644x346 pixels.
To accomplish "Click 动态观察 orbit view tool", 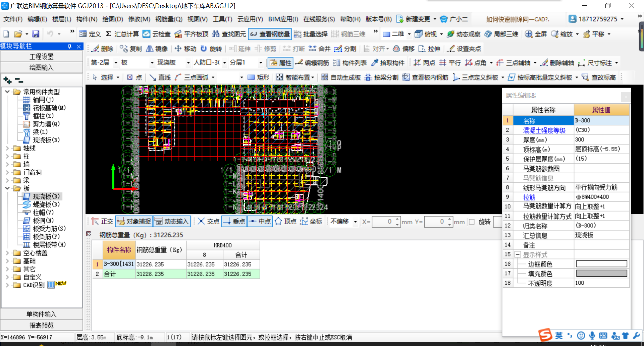I will click(464, 34).
